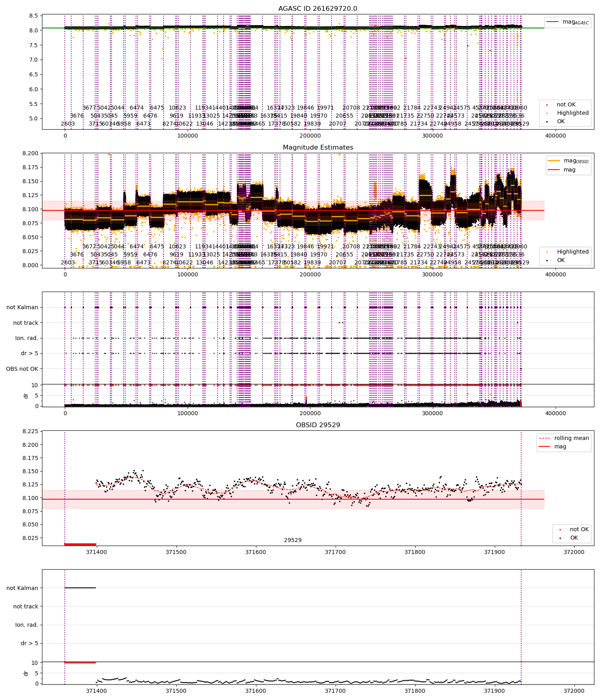
Task: Click the 8.000 y-tick in Magnitude Estimates plot
Action: click(30, 265)
